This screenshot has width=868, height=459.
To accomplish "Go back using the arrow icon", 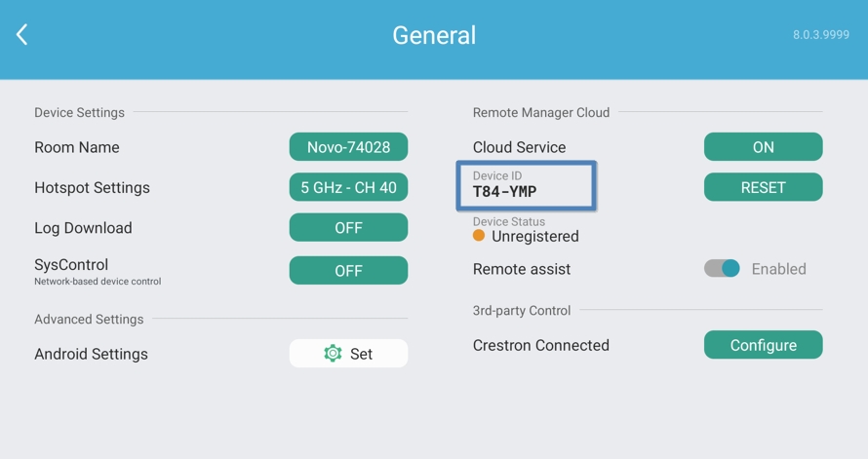I will pos(22,35).
